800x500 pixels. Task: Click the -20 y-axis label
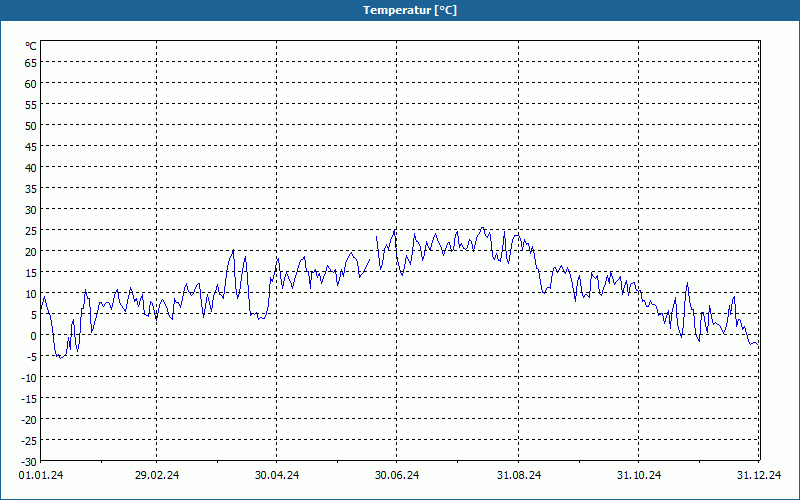click(x=29, y=420)
